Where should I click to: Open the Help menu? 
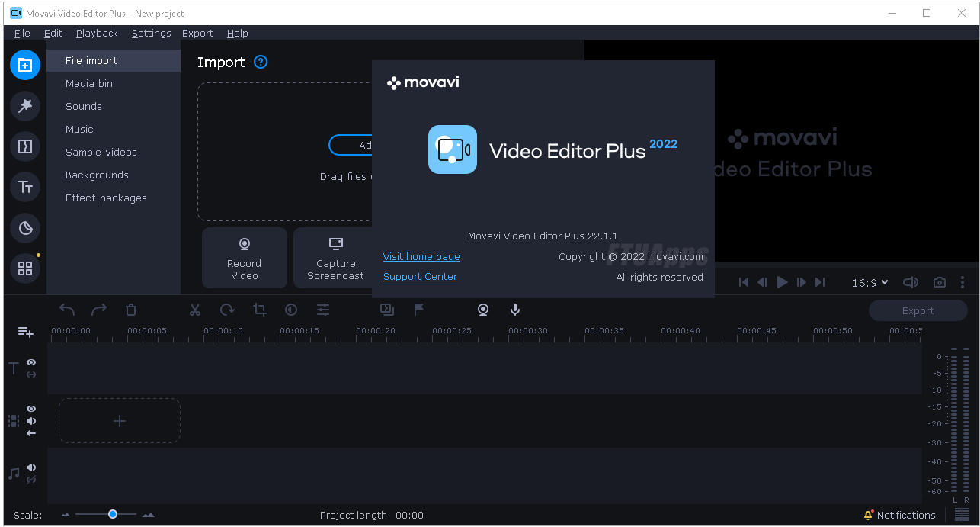(x=237, y=33)
